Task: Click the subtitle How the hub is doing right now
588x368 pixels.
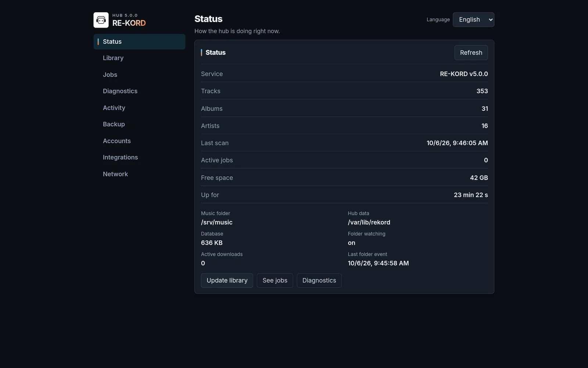Action: [x=237, y=31]
